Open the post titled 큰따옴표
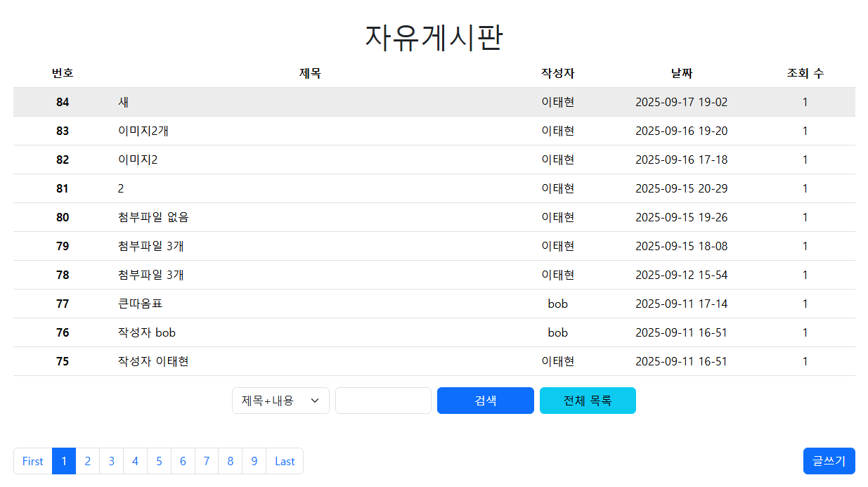The image size is (868, 487). [x=141, y=304]
